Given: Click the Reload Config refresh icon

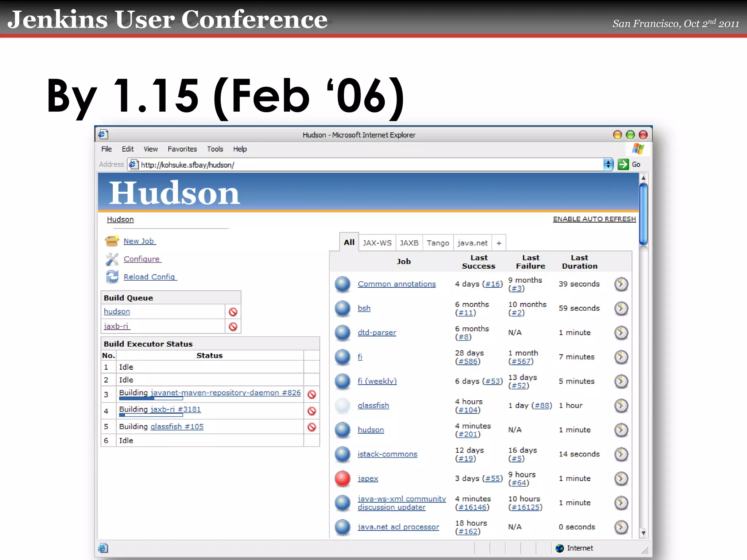Looking at the screenshot, I should pos(112,277).
